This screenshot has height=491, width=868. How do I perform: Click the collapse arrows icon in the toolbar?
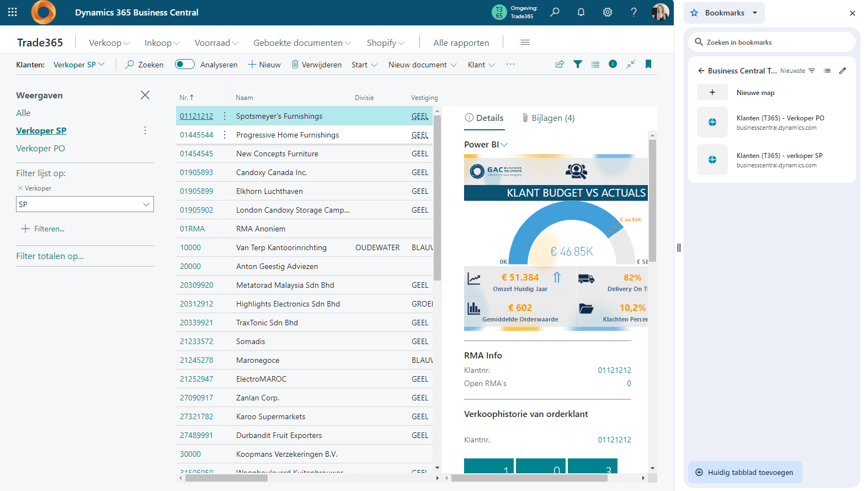click(x=631, y=64)
